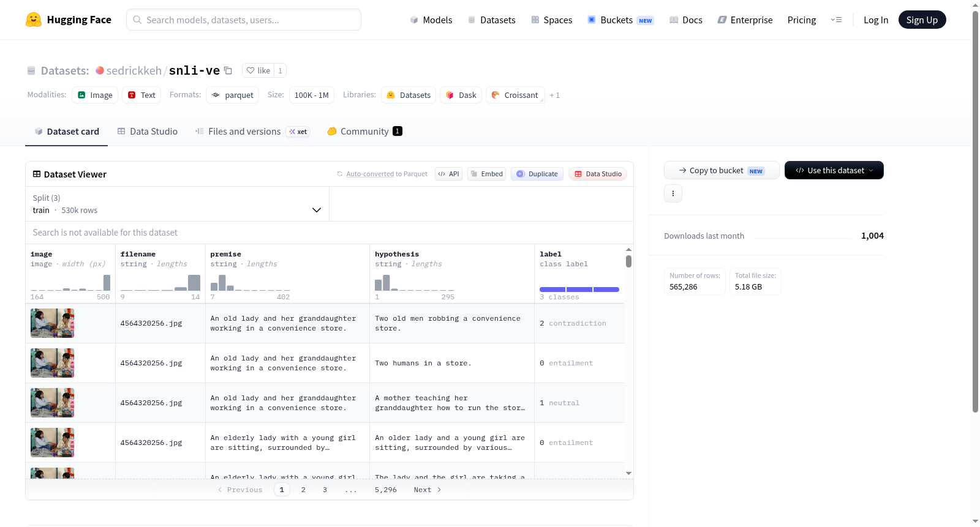
Task: Expand the Split train dropdown
Action: point(177,204)
